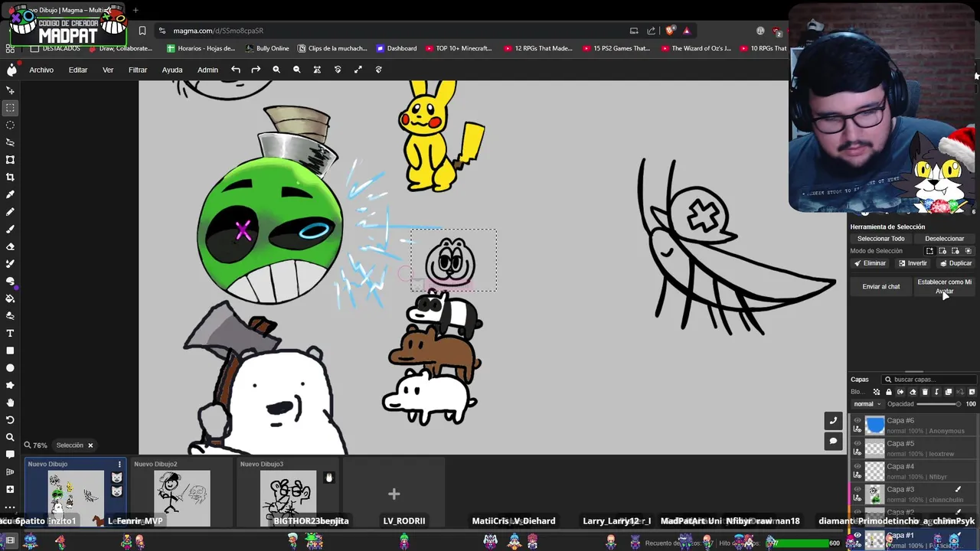The image size is (980, 551).
Task: Click the Eliminar selection button
Action: [870, 263]
